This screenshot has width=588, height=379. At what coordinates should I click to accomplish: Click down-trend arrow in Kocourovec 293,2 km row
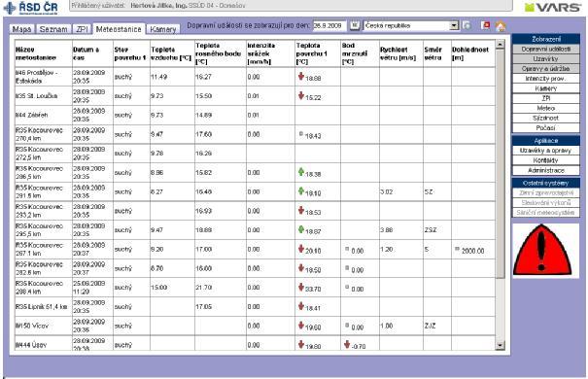coord(300,210)
